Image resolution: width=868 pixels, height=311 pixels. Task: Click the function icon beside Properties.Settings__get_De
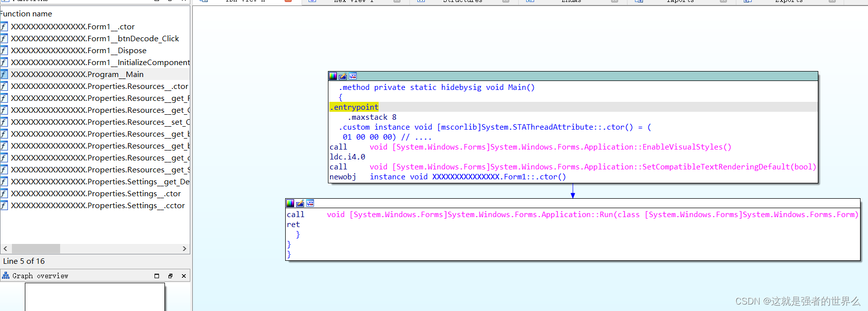coord(4,181)
